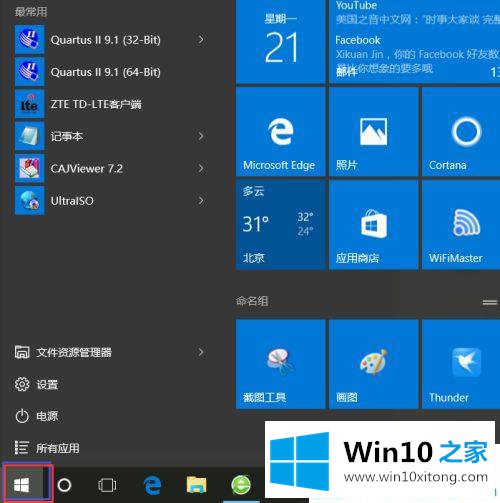Open the Microsoft Edge tile
This screenshot has width=500, height=503.
280,132
